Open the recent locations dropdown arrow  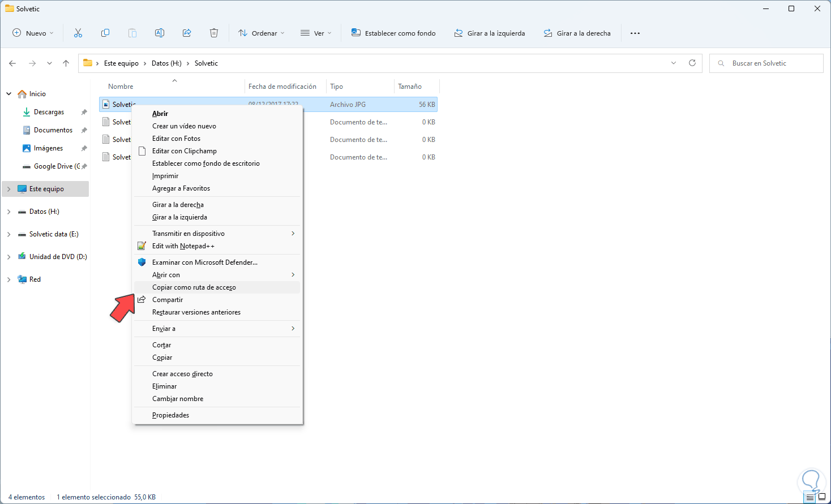click(x=49, y=63)
